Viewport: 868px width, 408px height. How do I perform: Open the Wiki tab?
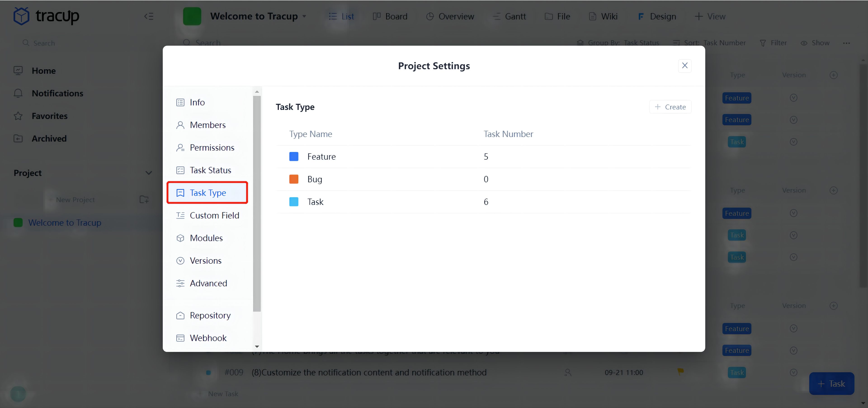[x=603, y=16]
